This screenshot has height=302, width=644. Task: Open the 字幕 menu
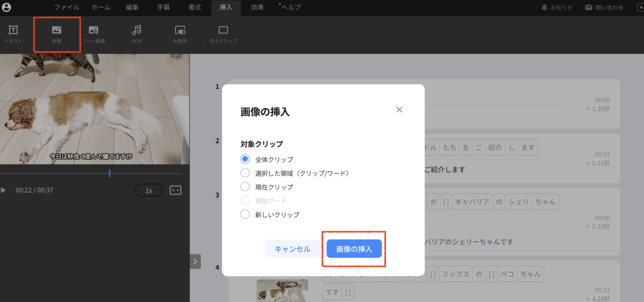tap(163, 7)
